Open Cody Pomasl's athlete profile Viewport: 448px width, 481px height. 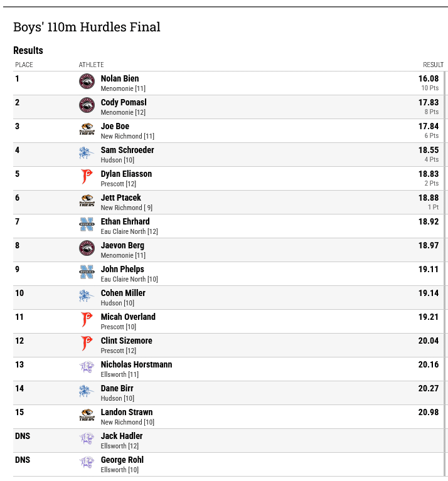[124, 102]
